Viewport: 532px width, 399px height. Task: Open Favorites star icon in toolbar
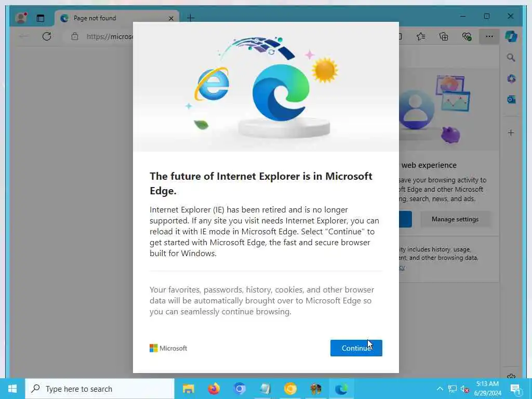[421, 36]
